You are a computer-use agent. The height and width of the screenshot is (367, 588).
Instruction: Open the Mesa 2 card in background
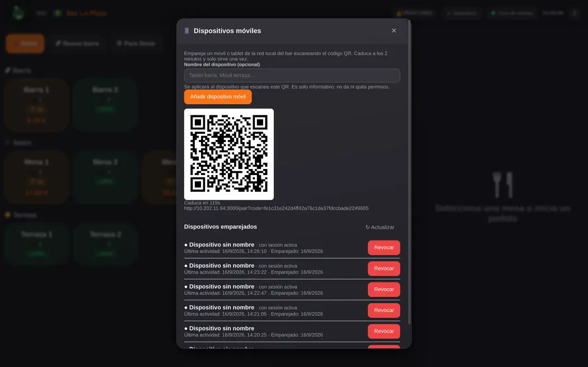[x=105, y=177]
